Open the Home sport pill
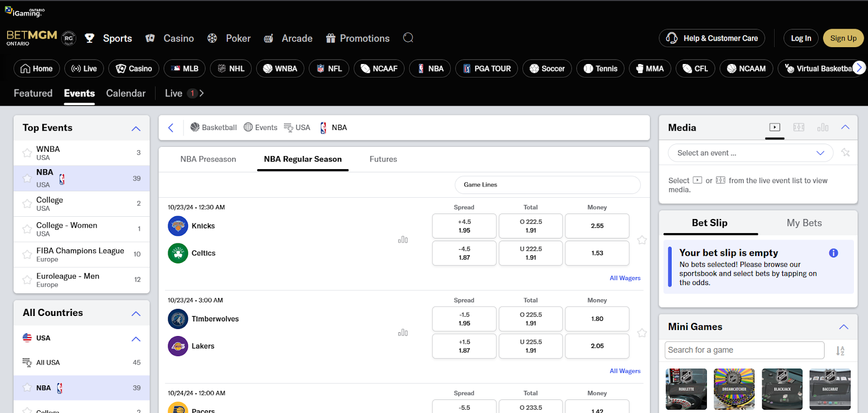Viewport: 868px width, 413px height. tap(37, 68)
